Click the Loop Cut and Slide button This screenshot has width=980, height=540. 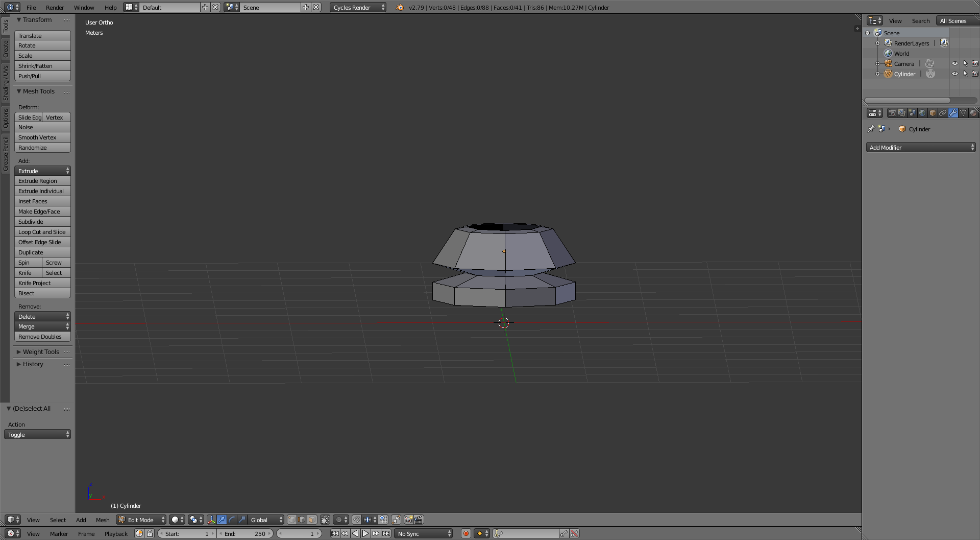tap(42, 232)
